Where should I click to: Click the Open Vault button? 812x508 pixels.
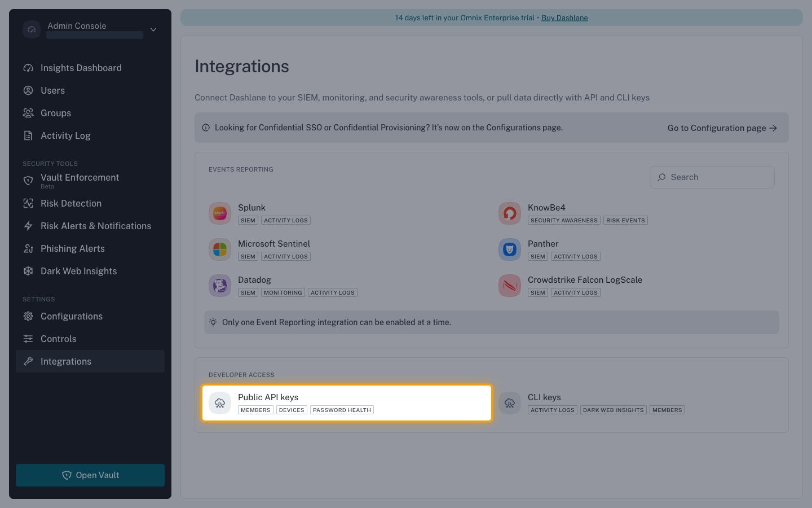click(x=90, y=475)
